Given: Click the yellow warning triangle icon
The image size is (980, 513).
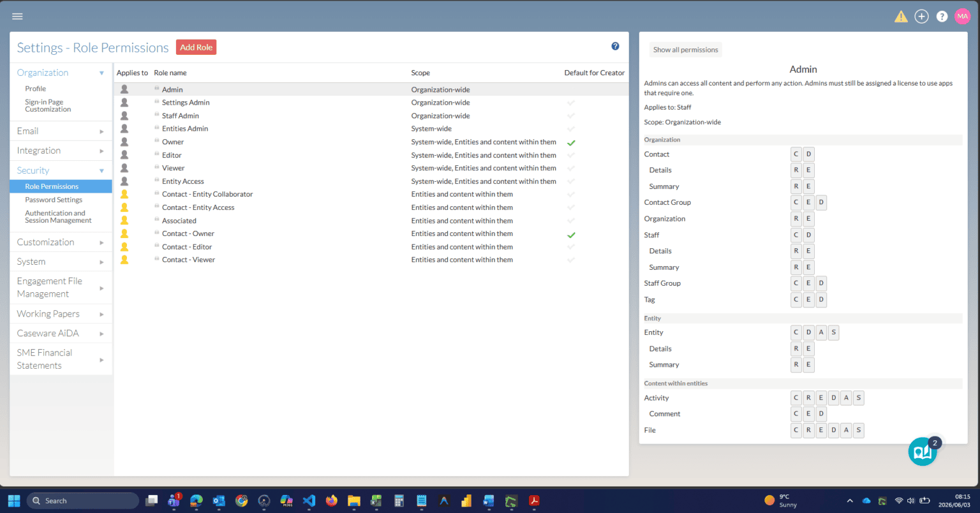Looking at the screenshot, I should (x=901, y=17).
